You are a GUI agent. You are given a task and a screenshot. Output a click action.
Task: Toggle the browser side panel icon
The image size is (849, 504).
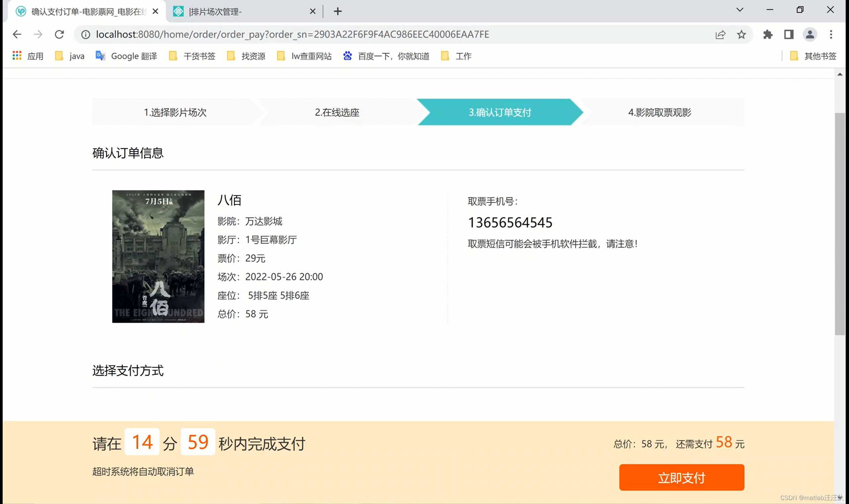(789, 34)
